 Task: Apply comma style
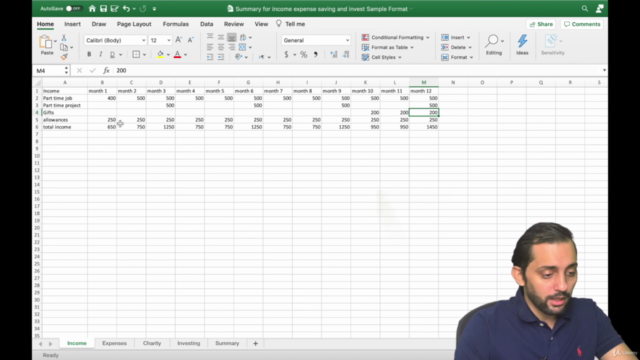pyautogui.click(x=316, y=54)
